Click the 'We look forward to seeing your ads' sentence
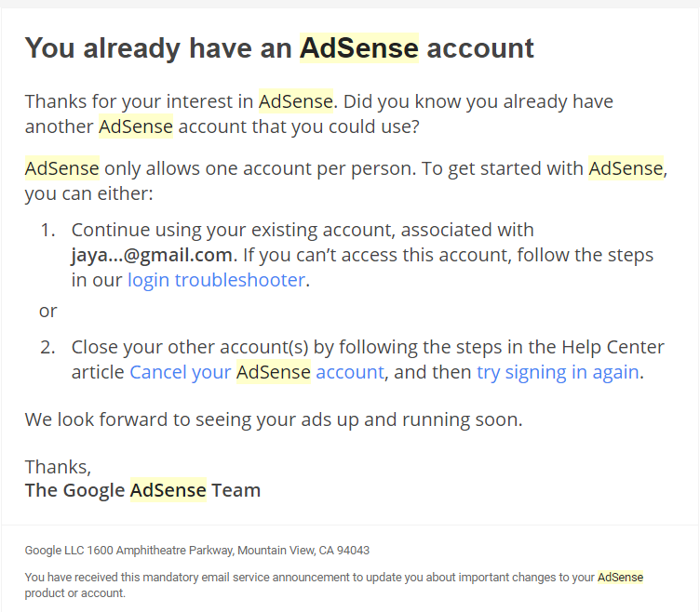 [x=274, y=419]
